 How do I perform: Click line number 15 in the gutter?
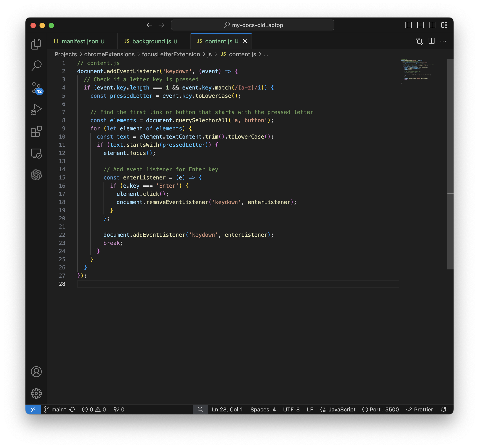coord(62,177)
